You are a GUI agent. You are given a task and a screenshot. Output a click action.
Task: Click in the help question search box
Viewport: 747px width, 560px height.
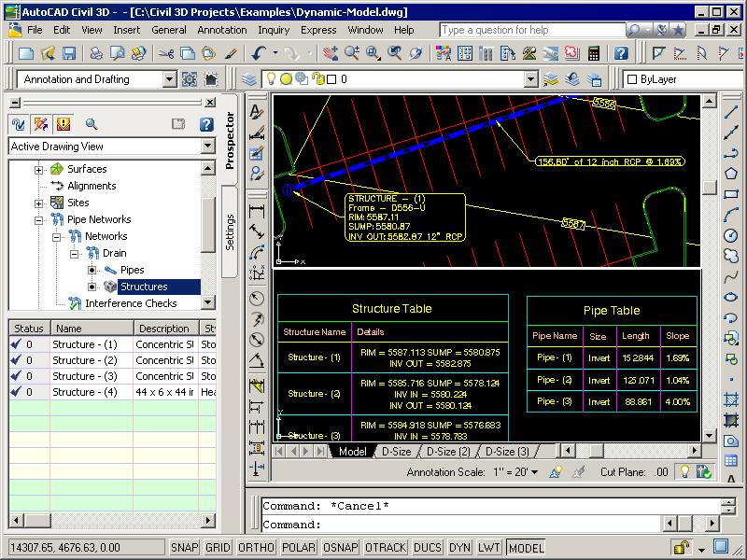pos(532,30)
